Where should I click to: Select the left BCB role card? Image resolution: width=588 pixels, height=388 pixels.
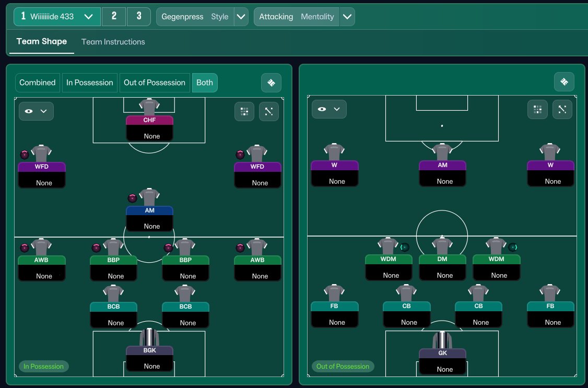pos(114,315)
